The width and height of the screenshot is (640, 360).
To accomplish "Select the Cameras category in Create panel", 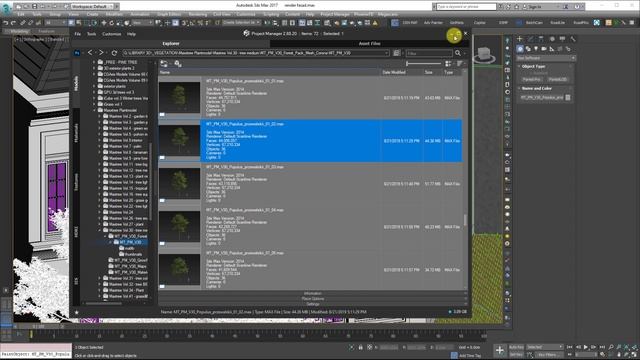I will coord(544,49).
